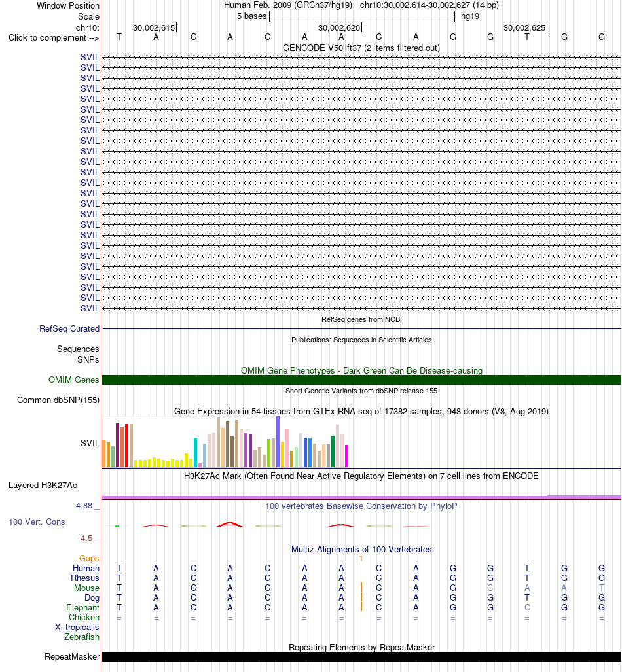Click the Elephant alignment row label
The image size is (622, 672).
coord(82,608)
